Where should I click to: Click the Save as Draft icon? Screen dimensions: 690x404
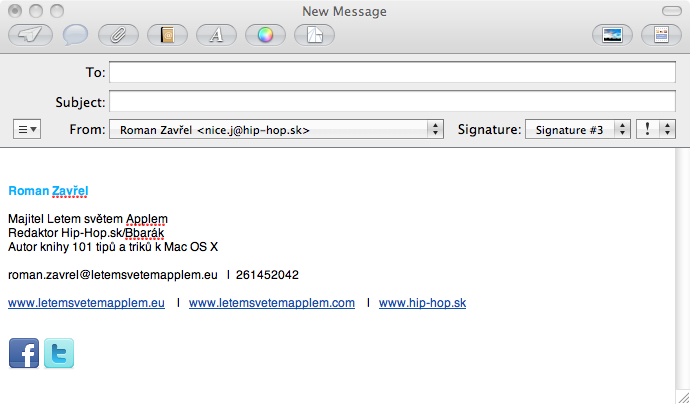[x=314, y=35]
